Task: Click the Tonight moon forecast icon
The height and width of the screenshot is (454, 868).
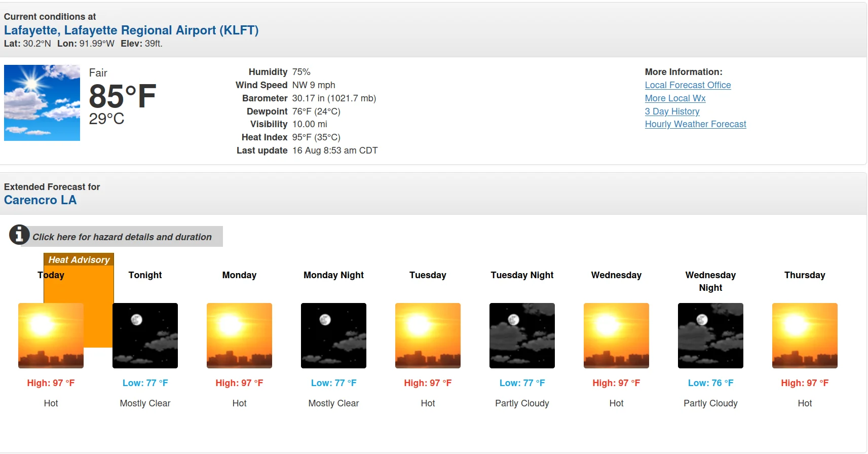Action: 145,335
